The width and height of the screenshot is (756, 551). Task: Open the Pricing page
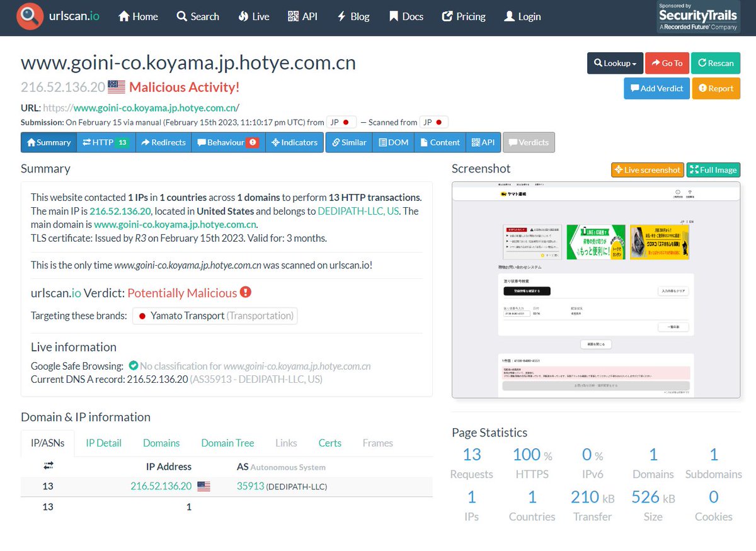coord(464,16)
